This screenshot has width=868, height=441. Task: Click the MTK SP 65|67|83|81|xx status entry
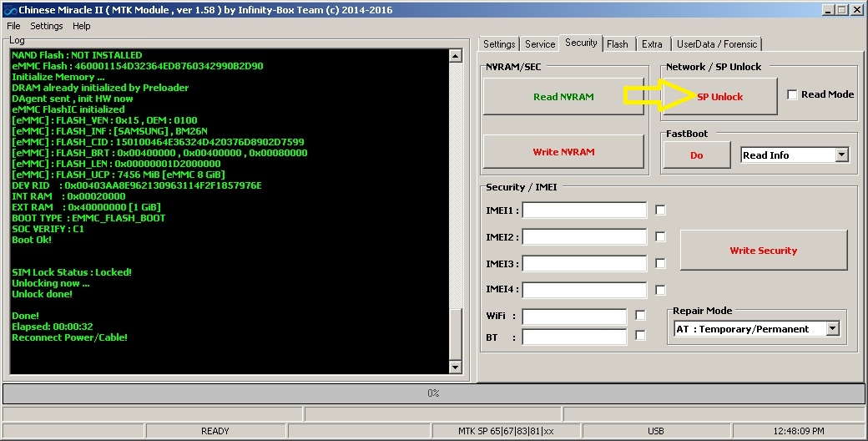click(x=506, y=431)
